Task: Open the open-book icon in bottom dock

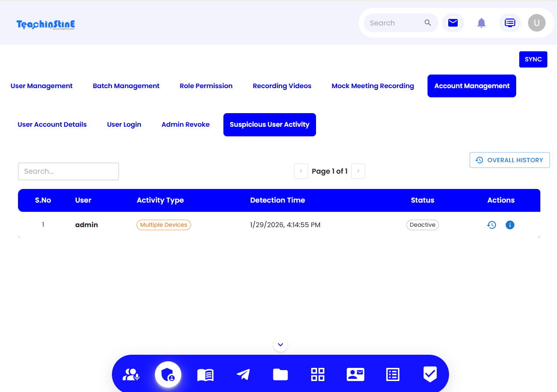Action: (205, 374)
